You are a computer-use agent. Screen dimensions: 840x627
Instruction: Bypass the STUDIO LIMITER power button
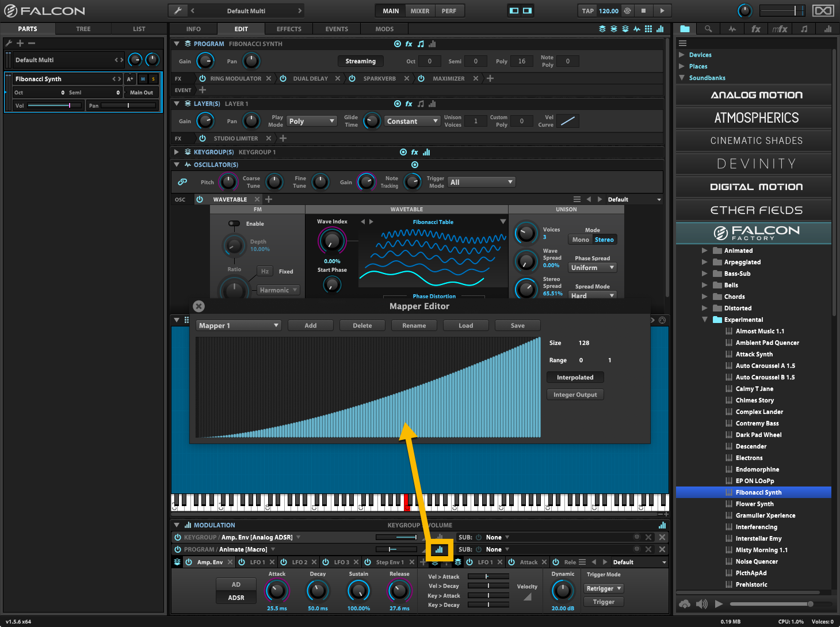click(203, 138)
